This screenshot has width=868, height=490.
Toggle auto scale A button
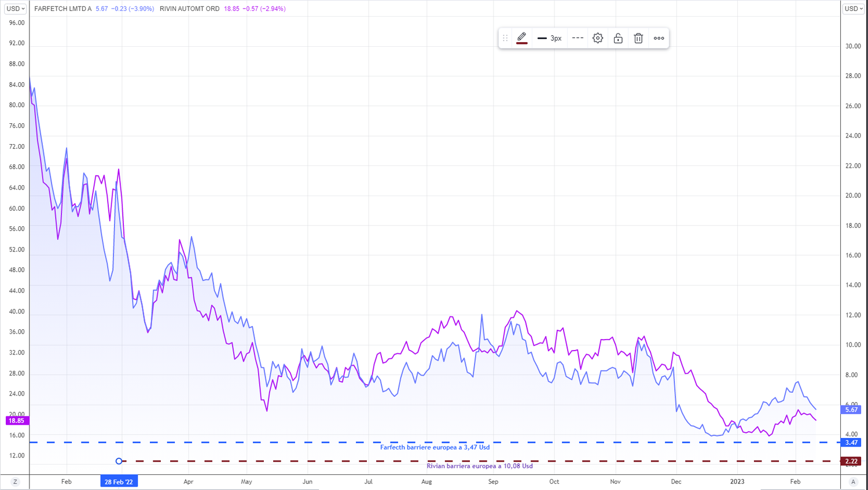click(x=853, y=481)
